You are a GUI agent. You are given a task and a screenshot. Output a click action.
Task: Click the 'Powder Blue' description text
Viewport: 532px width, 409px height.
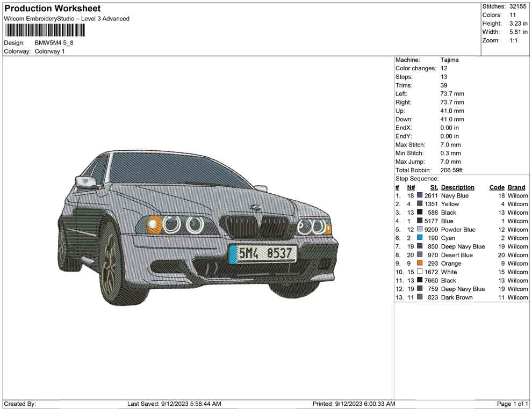(458, 229)
